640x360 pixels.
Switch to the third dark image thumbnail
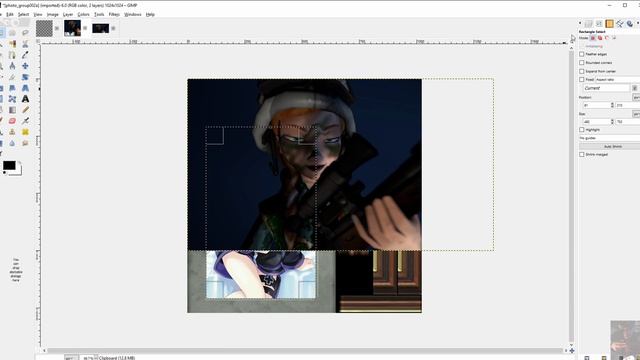coord(100,28)
